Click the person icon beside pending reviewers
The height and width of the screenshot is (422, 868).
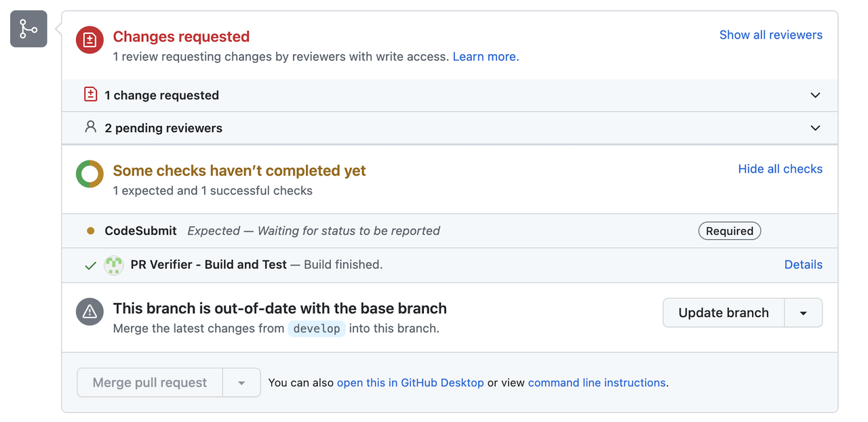click(90, 127)
